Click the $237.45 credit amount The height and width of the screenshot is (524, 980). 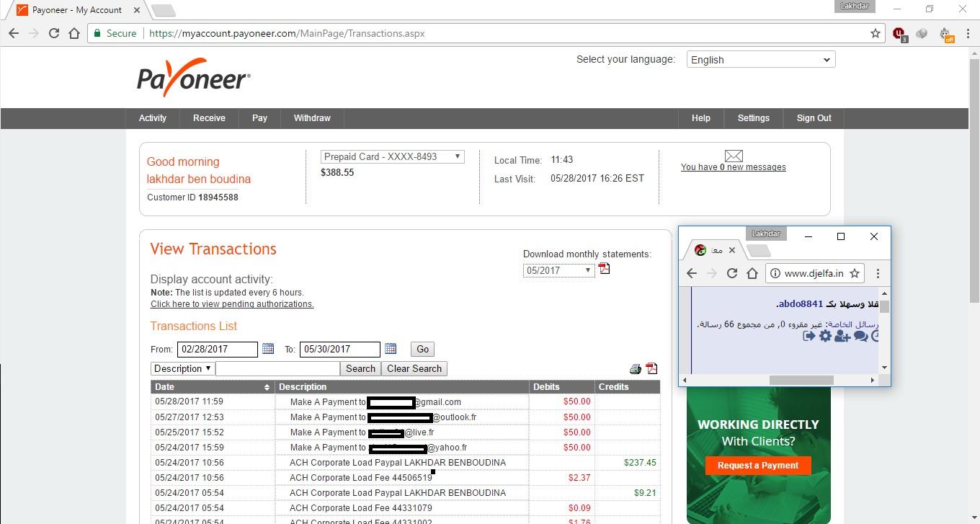[640, 463]
